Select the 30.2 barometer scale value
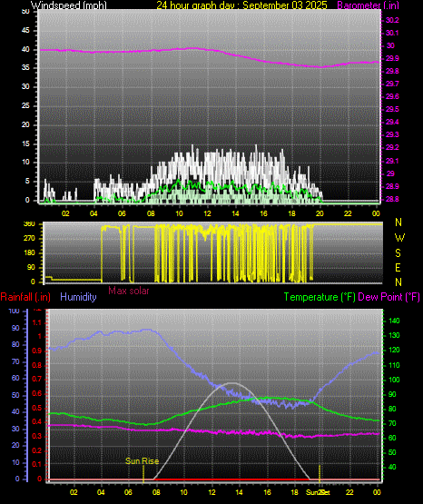This screenshot has height=504, width=423. [392, 20]
